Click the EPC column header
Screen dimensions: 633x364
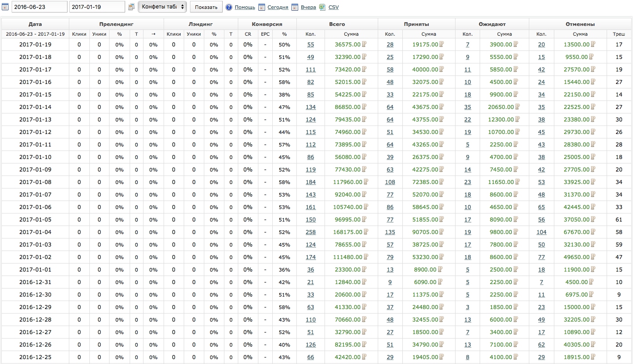(x=266, y=34)
